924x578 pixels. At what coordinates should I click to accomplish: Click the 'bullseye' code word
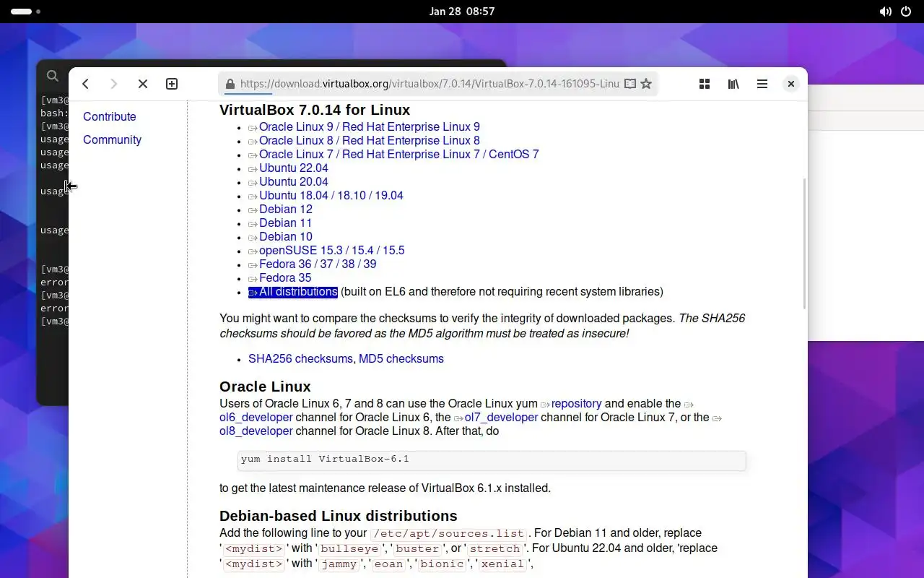(349, 549)
